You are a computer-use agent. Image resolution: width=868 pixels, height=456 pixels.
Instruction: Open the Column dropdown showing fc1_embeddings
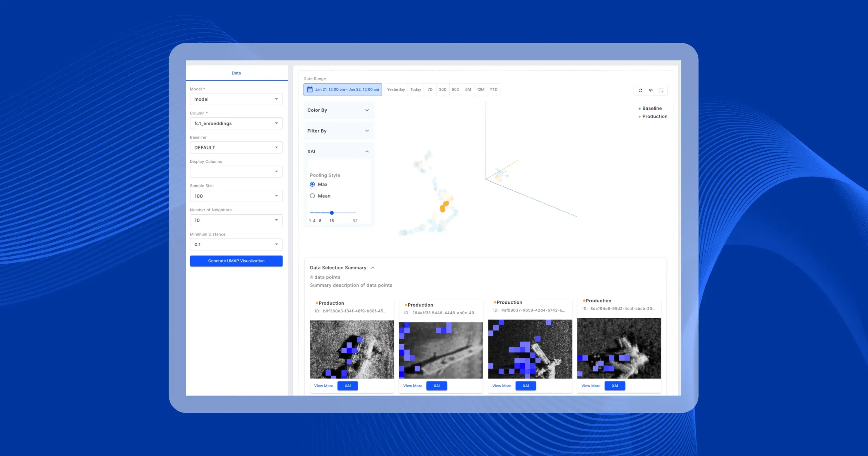(x=236, y=123)
